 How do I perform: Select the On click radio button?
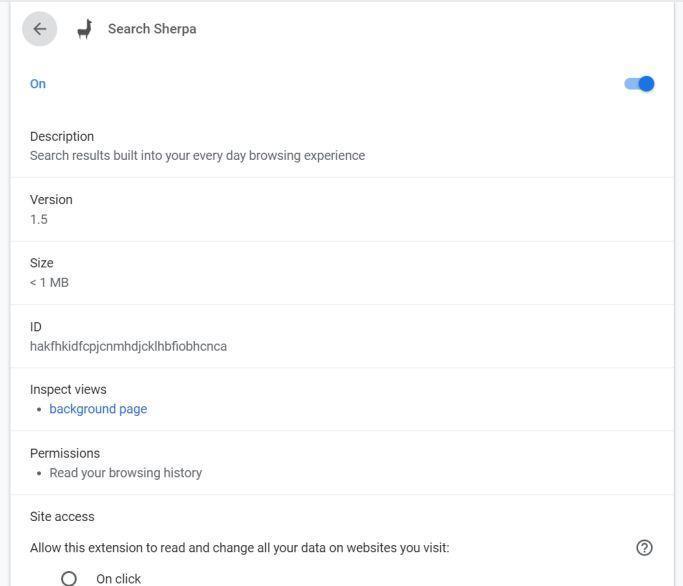pos(69,578)
